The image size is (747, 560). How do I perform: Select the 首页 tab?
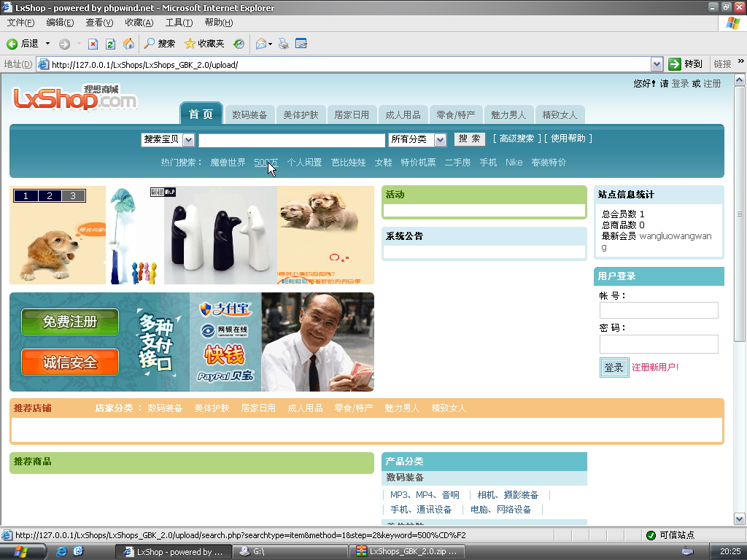click(201, 114)
